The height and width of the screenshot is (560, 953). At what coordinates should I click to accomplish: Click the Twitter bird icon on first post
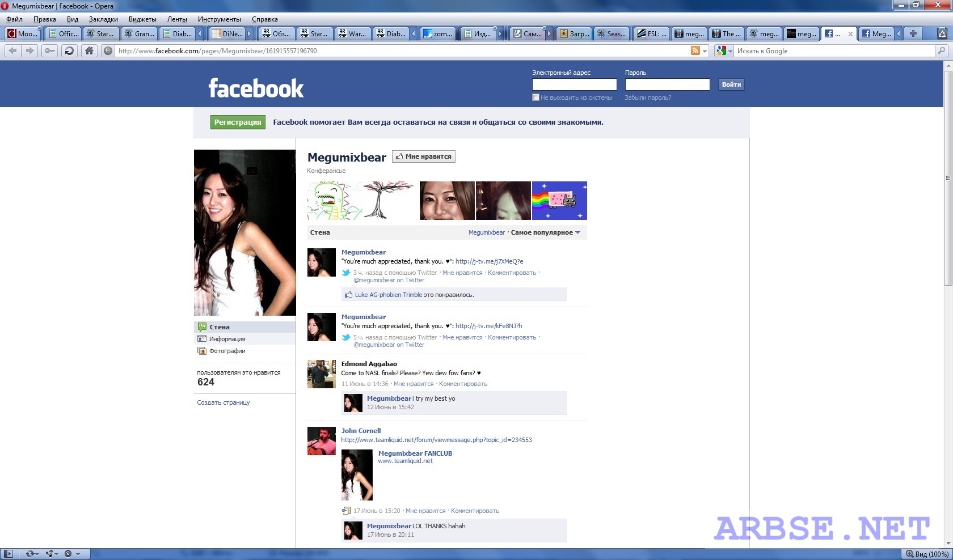(346, 273)
